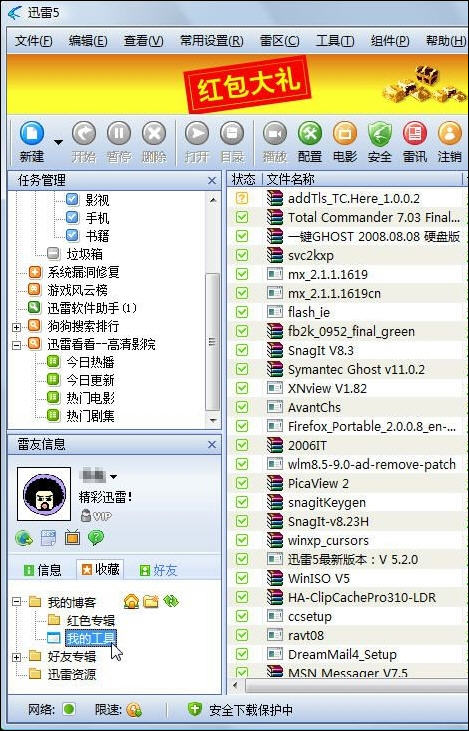Switch to the 好友 tab
Viewport: 469px width, 731px height.
click(x=158, y=570)
